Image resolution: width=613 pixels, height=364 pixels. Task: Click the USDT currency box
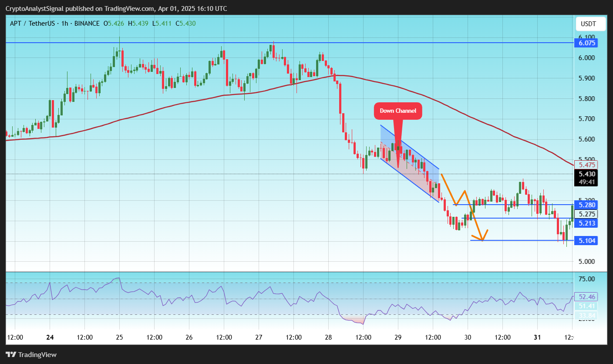click(590, 24)
